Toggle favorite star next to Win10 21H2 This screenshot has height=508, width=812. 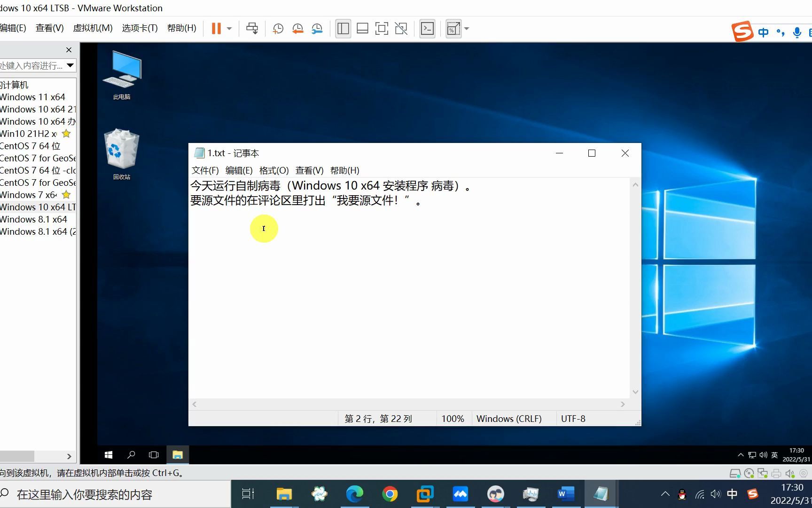(x=66, y=134)
